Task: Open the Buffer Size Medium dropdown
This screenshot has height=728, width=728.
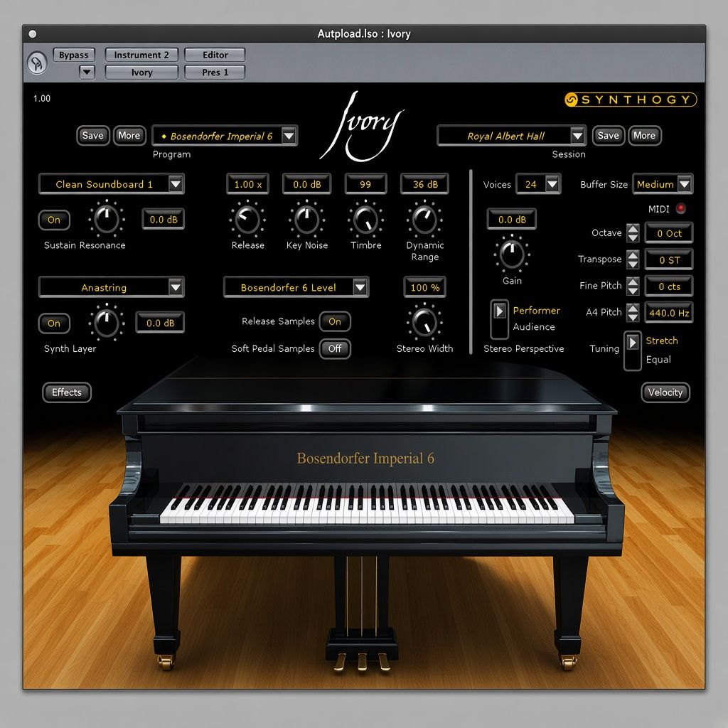Action: pyautogui.click(x=663, y=184)
